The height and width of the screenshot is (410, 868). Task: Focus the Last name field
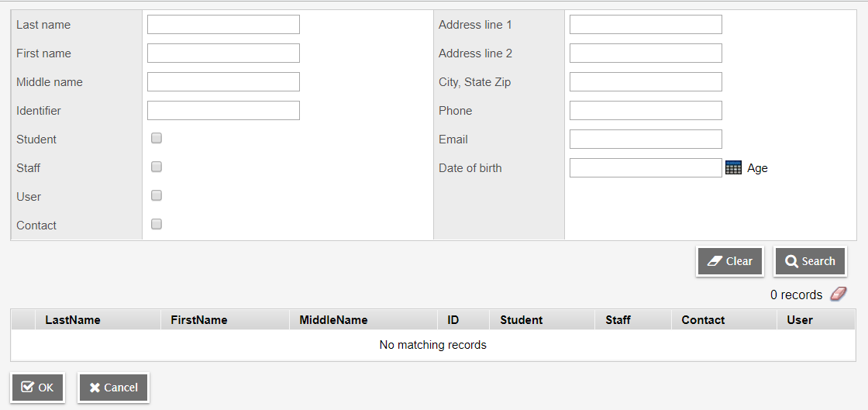point(224,24)
